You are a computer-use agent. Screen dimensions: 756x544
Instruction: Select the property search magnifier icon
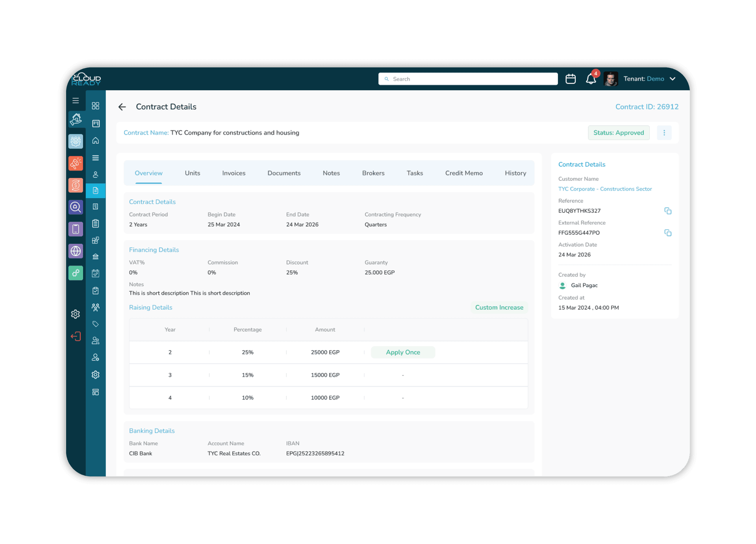tap(76, 207)
